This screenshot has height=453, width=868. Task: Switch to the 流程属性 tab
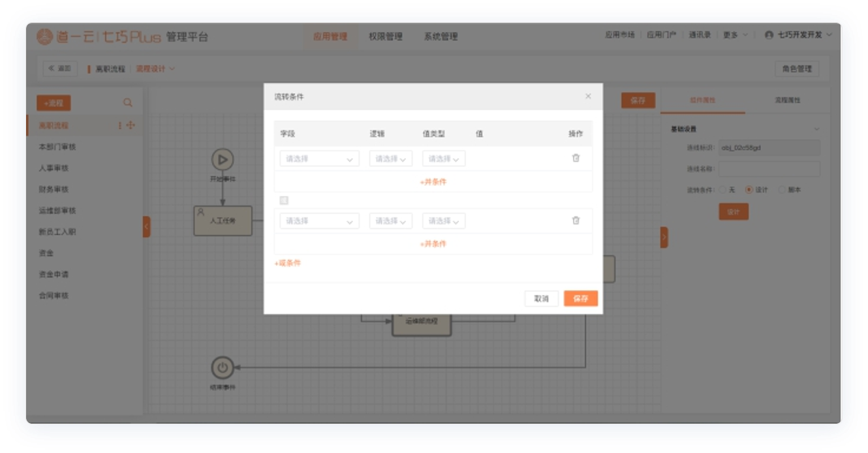[x=787, y=101]
